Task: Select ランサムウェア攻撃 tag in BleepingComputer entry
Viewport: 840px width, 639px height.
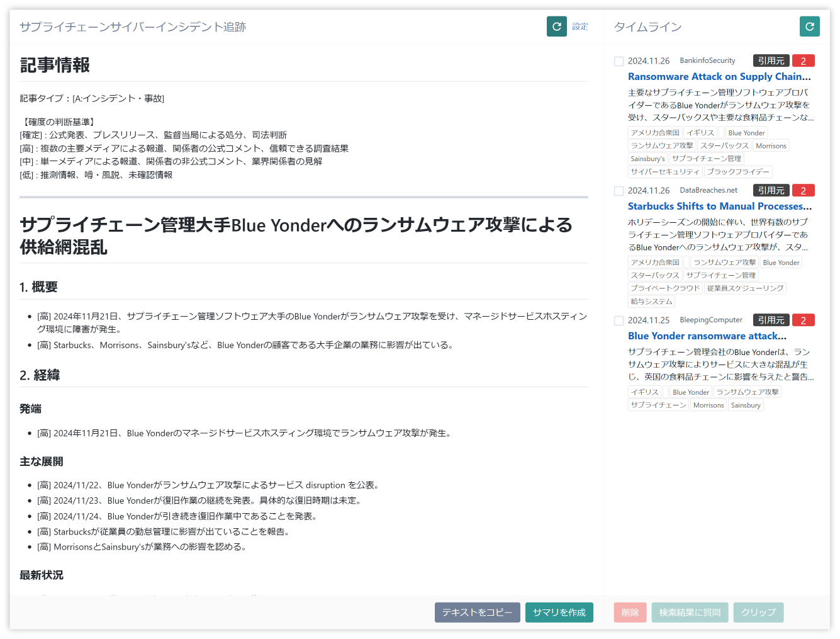Action: point(748,392)
